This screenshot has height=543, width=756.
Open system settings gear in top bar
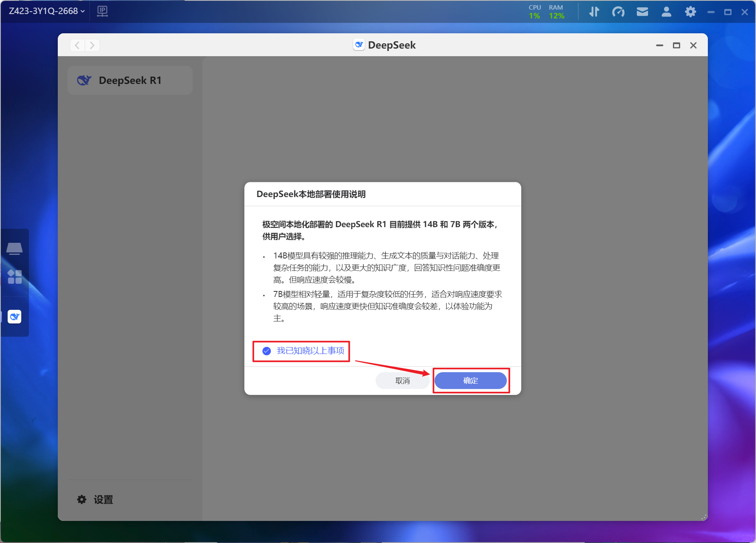pyautogui.click(x=690, y=12)
